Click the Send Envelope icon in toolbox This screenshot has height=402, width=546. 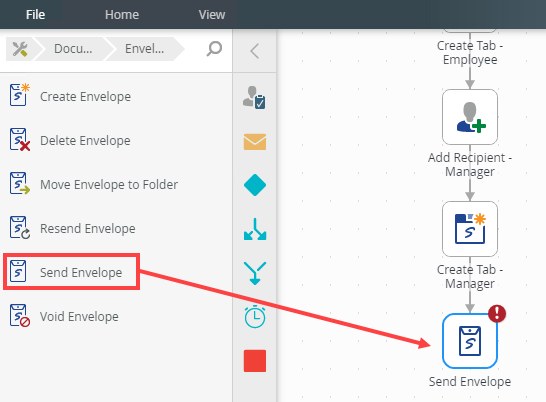click(18, 271)
